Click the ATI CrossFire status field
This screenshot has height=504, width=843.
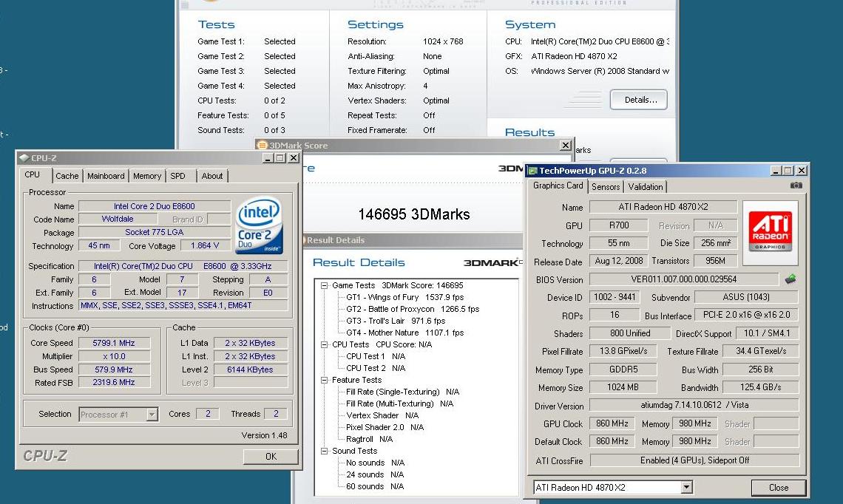pos(694,460)
